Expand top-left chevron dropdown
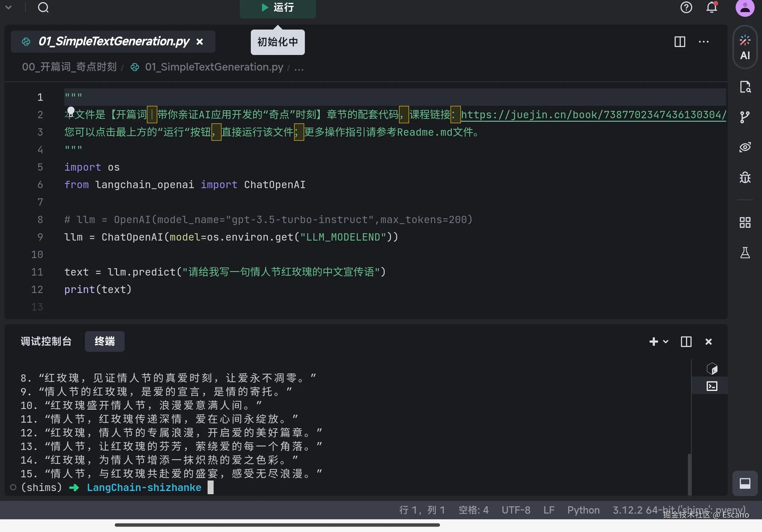 point(9,7)
